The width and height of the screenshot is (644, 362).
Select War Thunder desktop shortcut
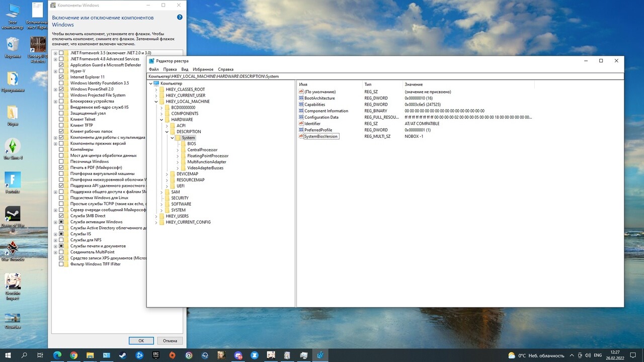coord(13,250)
